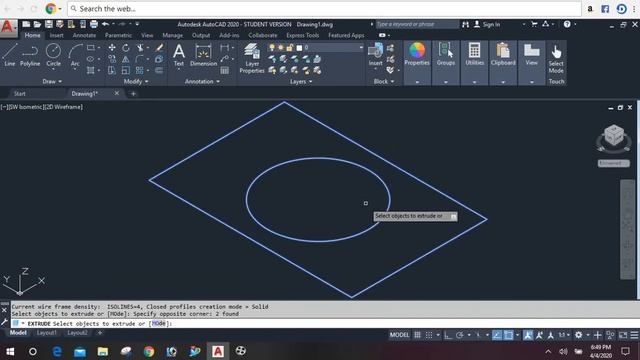Viewport: 640px width, 360px height.
Task: Click the Stretch tool icon
Action: [112, 70]
